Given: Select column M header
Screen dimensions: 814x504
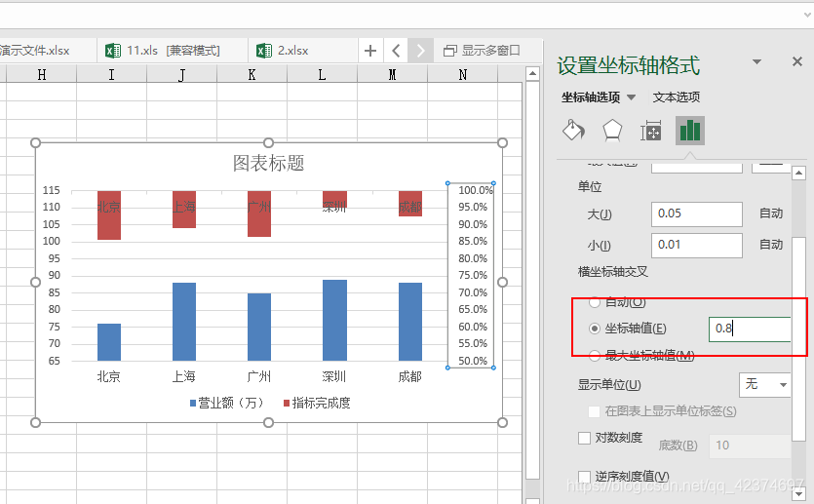Looking at the screenshot, I should (x=392, y=75).
